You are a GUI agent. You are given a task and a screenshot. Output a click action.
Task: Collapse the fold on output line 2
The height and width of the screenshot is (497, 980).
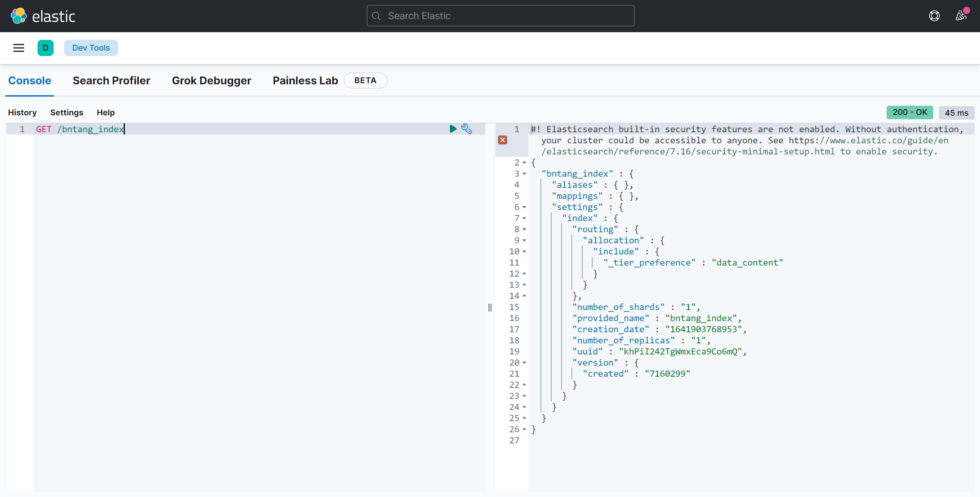tap(524, 162)
